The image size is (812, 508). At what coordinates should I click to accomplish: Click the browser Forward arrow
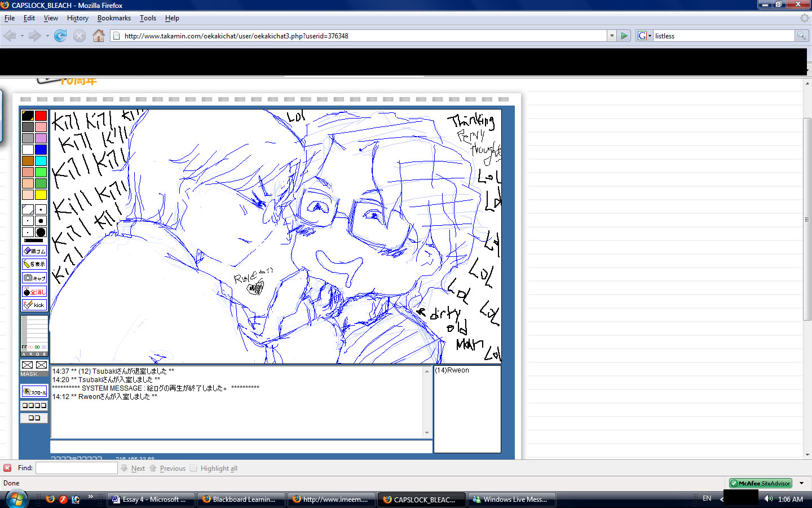[35, 36]
